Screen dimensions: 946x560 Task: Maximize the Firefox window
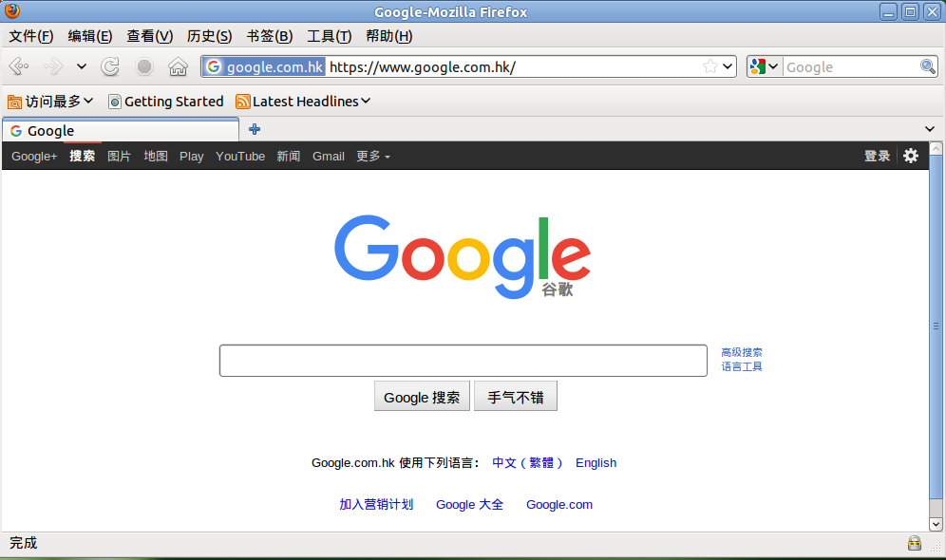coord(911,11)
